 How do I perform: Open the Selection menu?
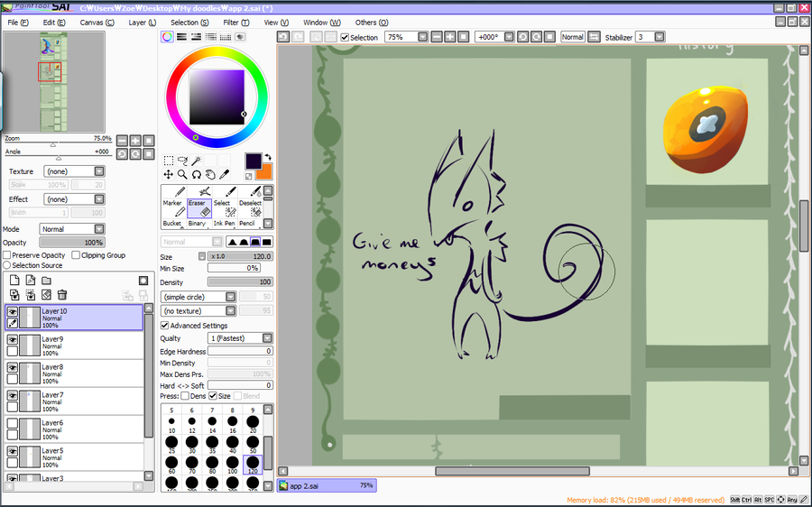(x=189, y=23)
